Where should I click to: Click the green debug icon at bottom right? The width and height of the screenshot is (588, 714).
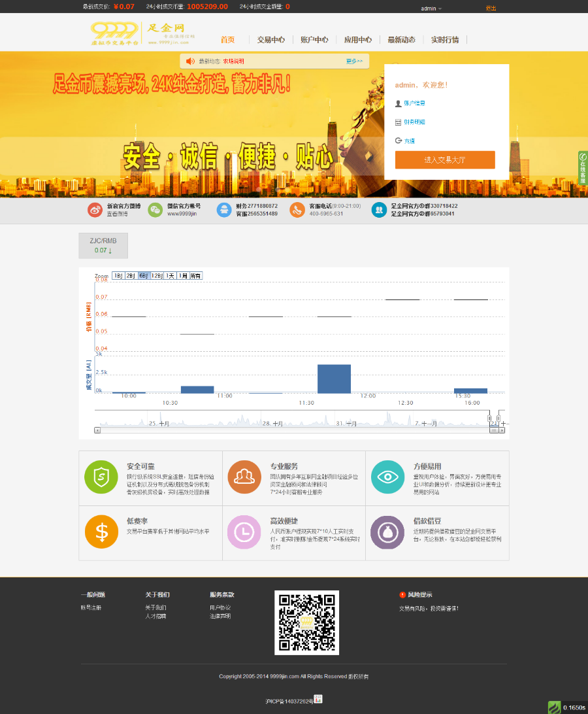coord(554,707)
